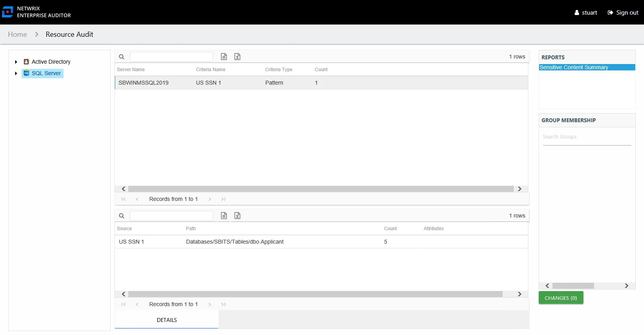Focus the Search Groups field
644x335 pixels.
click(x=587, y=137)
